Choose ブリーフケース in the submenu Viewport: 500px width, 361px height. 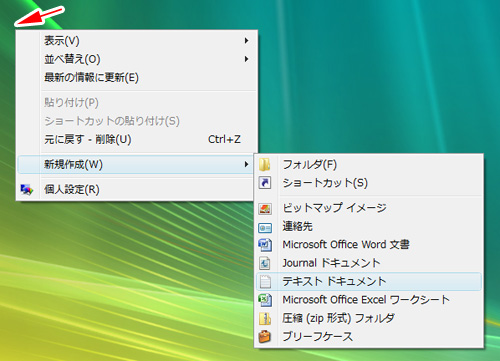point(369,336)
